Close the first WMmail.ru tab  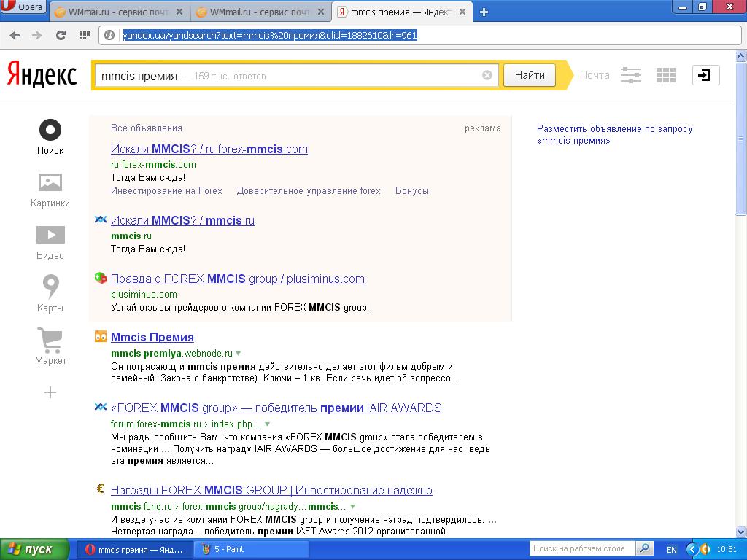179,12
